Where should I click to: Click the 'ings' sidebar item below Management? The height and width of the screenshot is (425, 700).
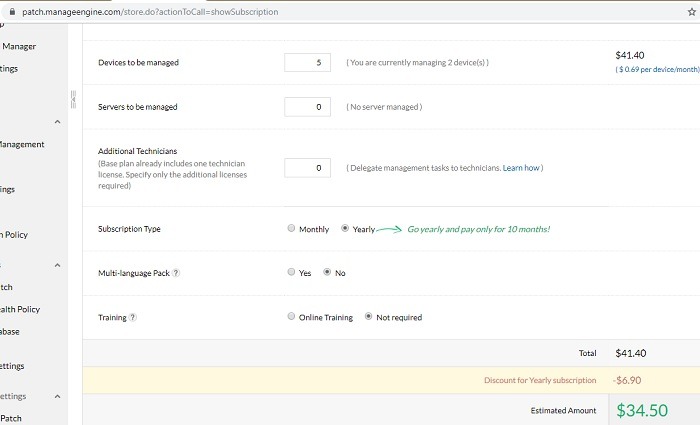pyautogui.click(x=7, y=189)
